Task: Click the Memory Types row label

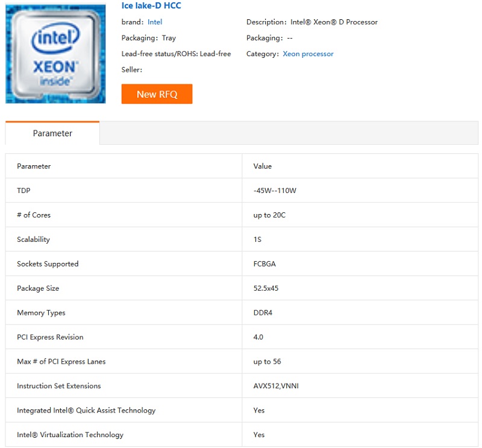Action: [x=41, y=312]
